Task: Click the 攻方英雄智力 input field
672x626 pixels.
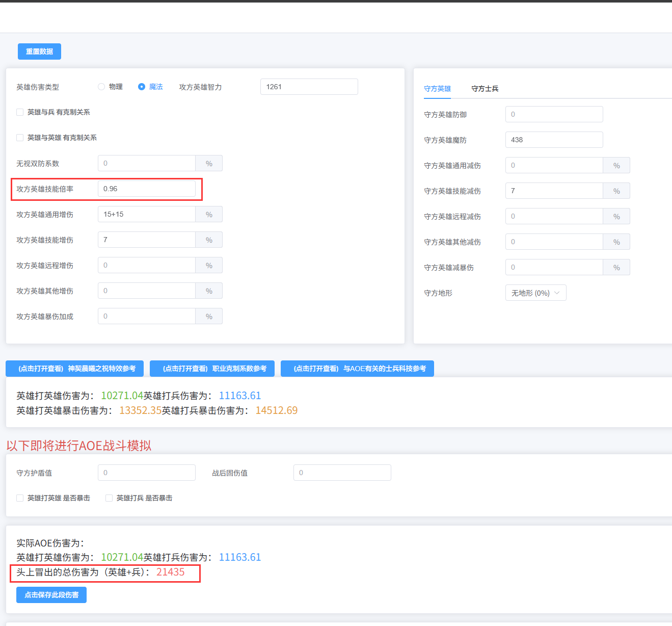Action: [309, 87]
